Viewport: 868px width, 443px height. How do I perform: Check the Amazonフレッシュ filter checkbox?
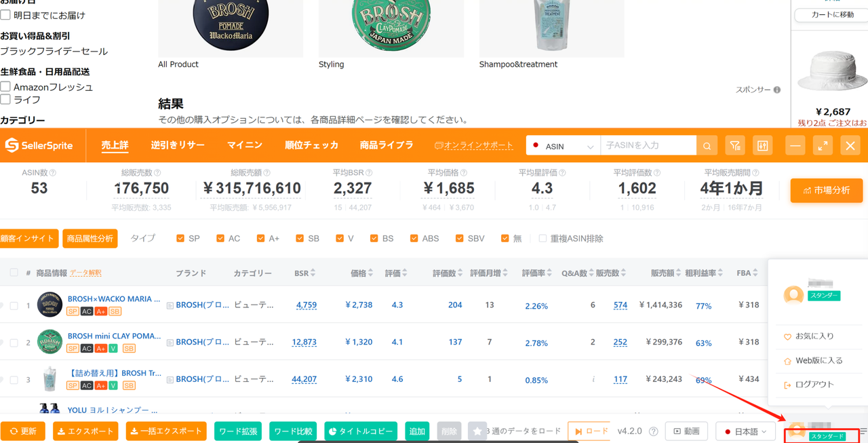point(5,87)
